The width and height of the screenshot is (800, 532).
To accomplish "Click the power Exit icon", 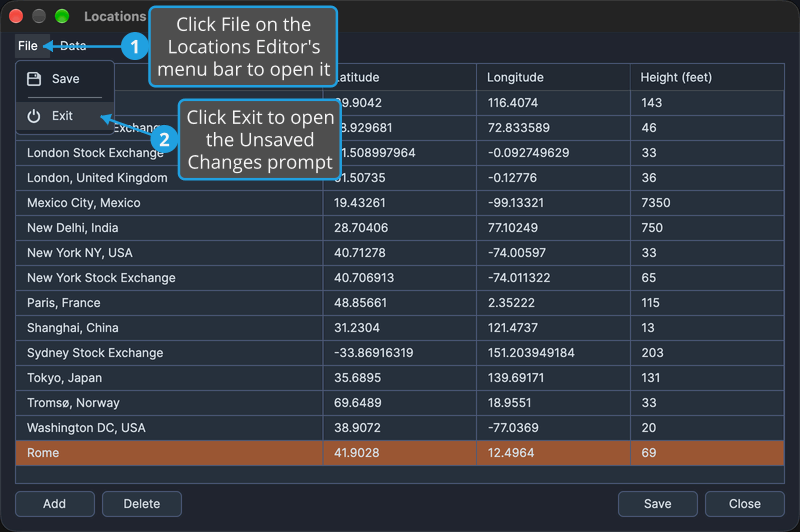I will pos(34,116).
